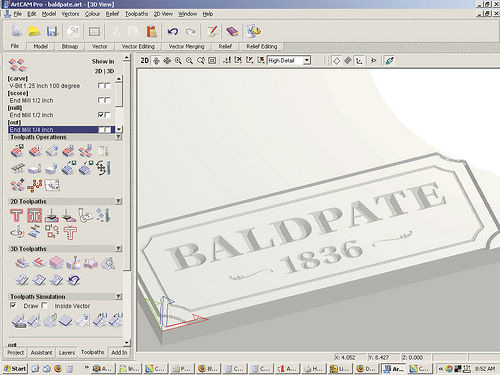500x375 pixels.
Task: Open a file with the yellow folder icon
Action: (x=34, y=32)
